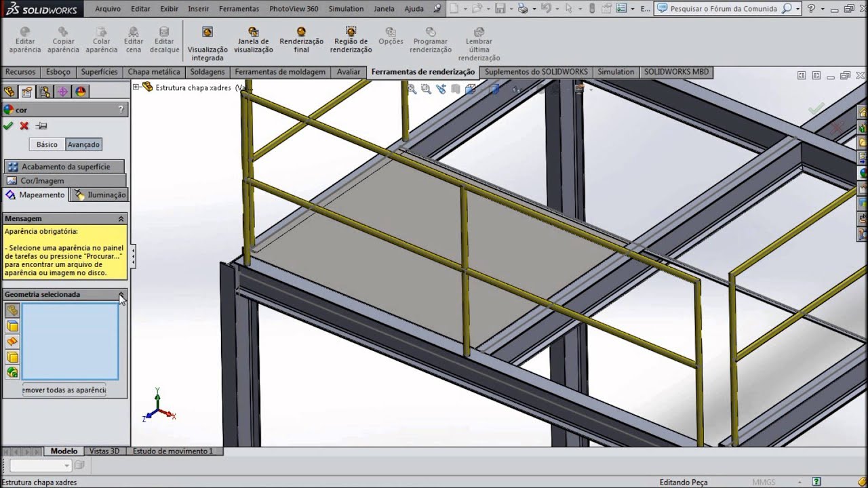Switch to Vistas 3D bottom tab
The image size is (868, 488).
pos(104,451)
